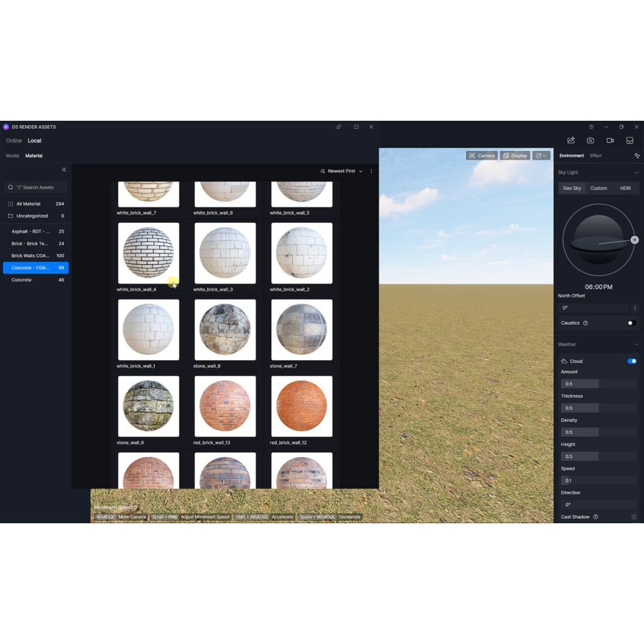This screenshot has height=644, width=644.
Task: Disable the Cloud weather switch
Action: 631,362
